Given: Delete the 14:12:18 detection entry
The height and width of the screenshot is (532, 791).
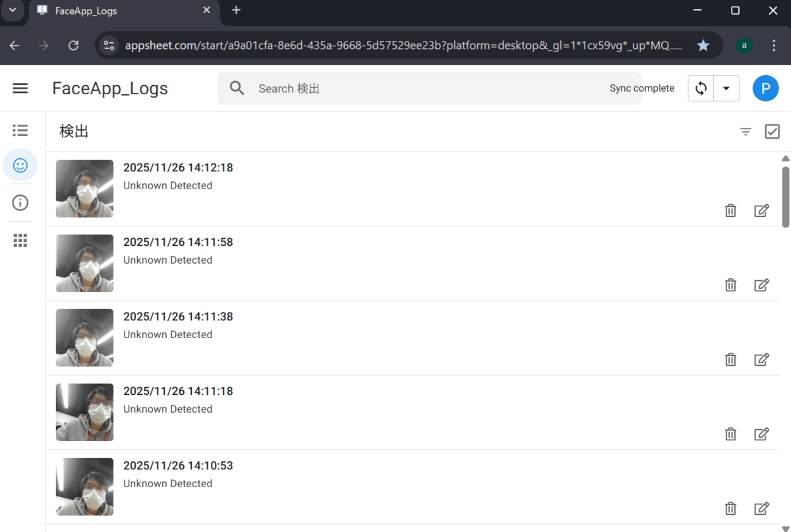Looking at the screenshot, I should coord(730,211).
